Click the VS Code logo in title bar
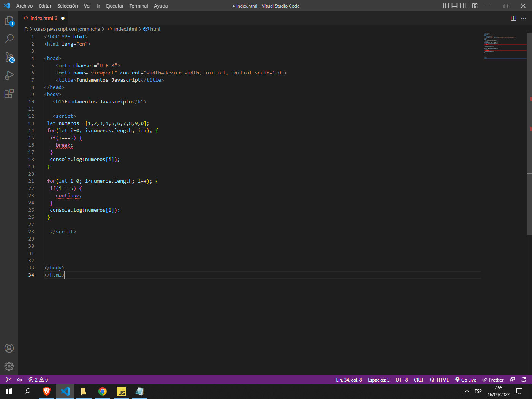The height and width of the screenshot is (399, 532). (x=7, y=6)
